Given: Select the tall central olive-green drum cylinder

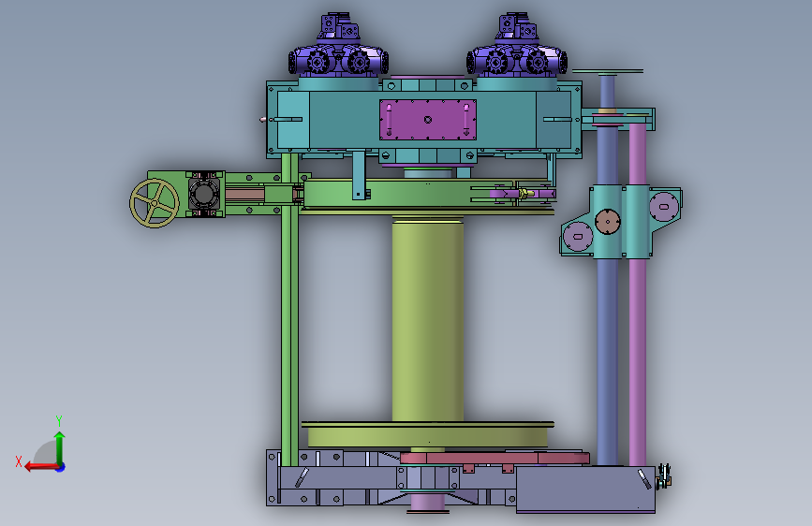Looking at the screenshot, I should (x=428, y=320).
